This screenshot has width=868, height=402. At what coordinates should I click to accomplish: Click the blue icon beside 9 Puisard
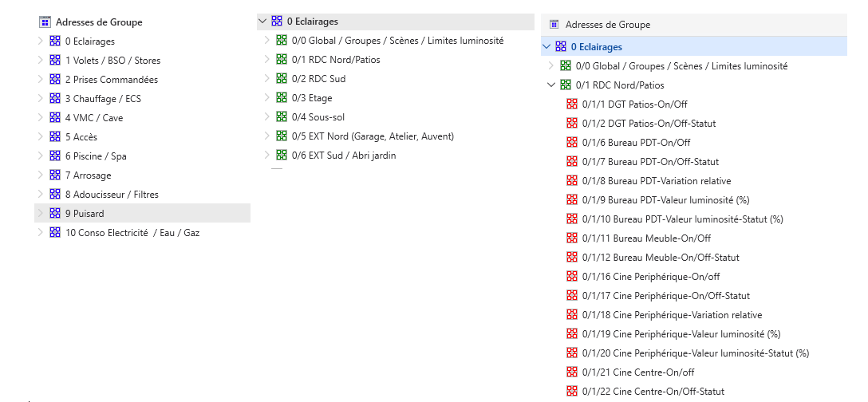[x=55, y=213]
